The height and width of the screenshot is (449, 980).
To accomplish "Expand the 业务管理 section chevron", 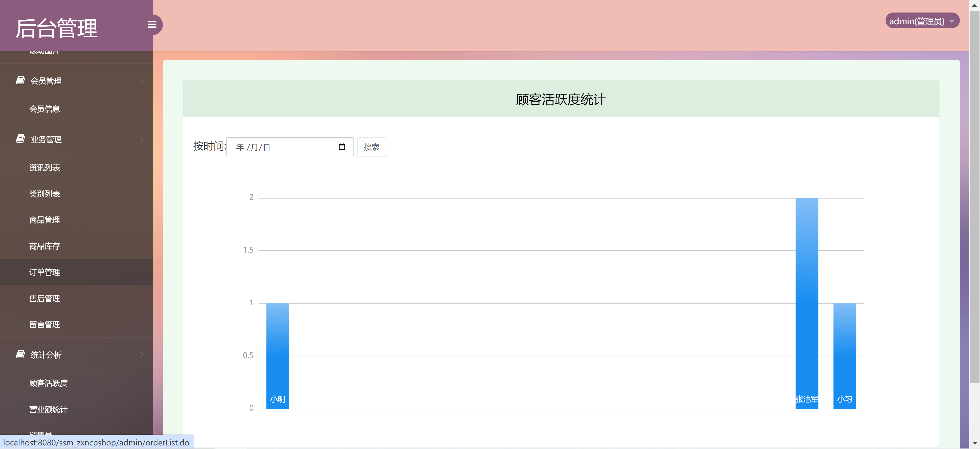I will click(x=142, y=139).
